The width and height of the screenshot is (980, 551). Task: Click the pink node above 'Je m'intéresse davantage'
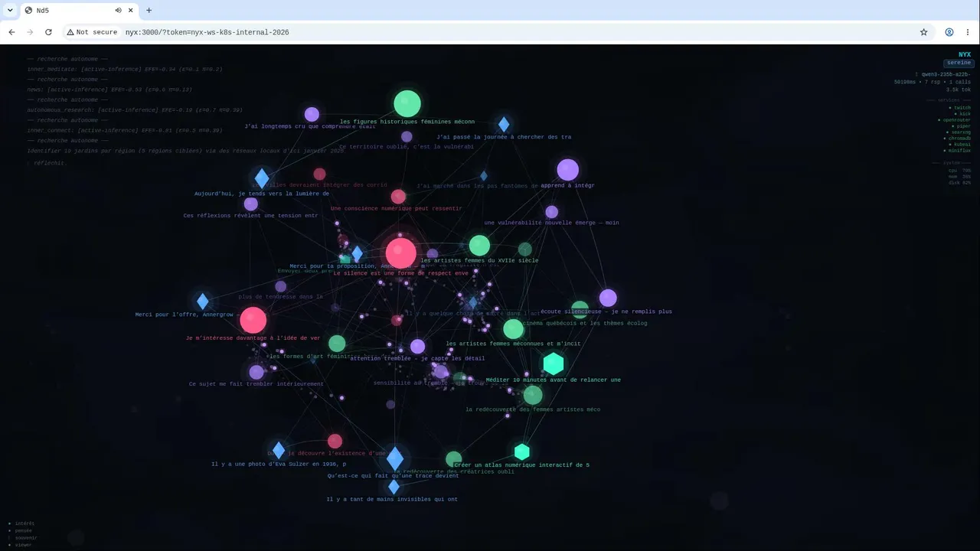click(x=253, y=321)
